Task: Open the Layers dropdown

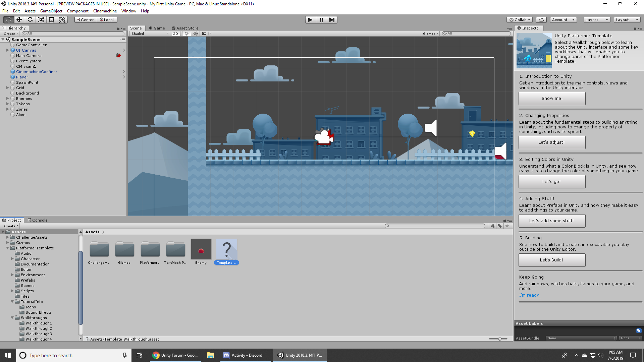Action: tap(596, 20)
